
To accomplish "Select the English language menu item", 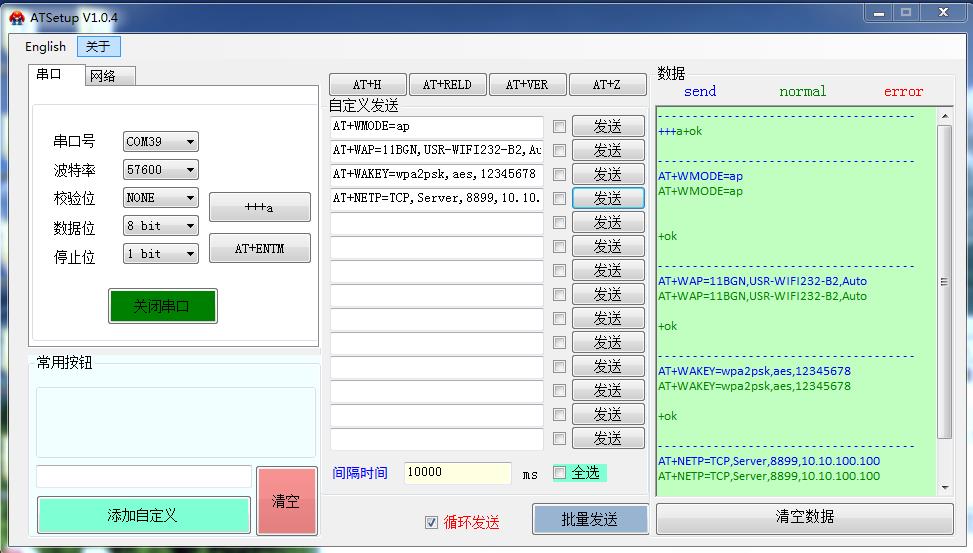I will pos(45,46).
